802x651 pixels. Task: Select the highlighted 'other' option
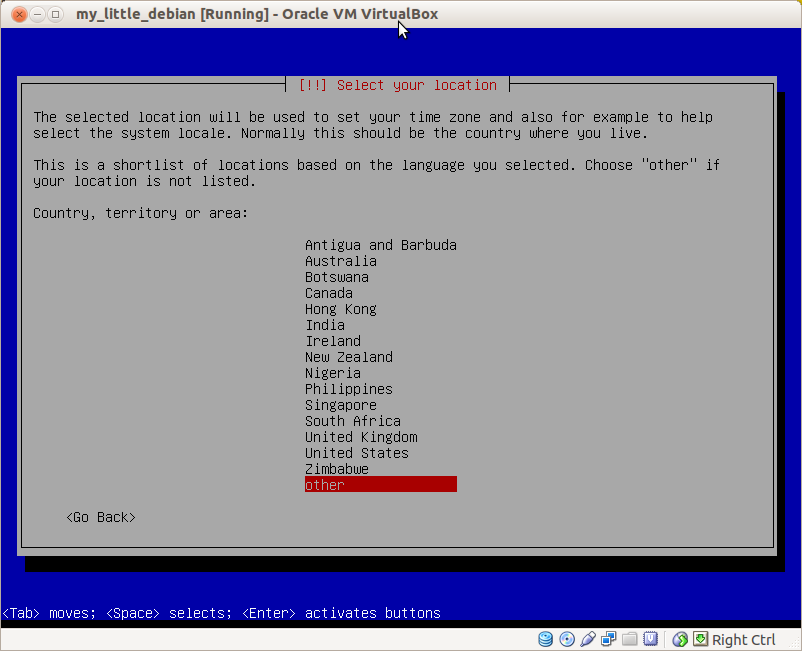381,484
